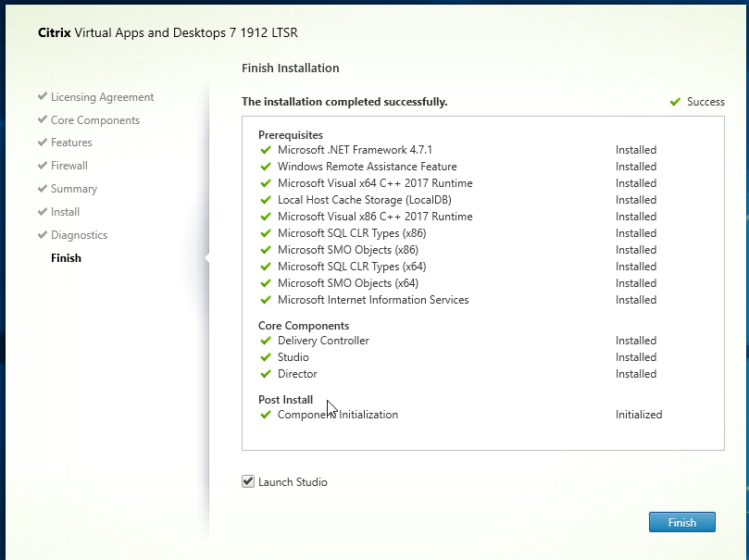Open the Firewall wizard step

[69, 166]
